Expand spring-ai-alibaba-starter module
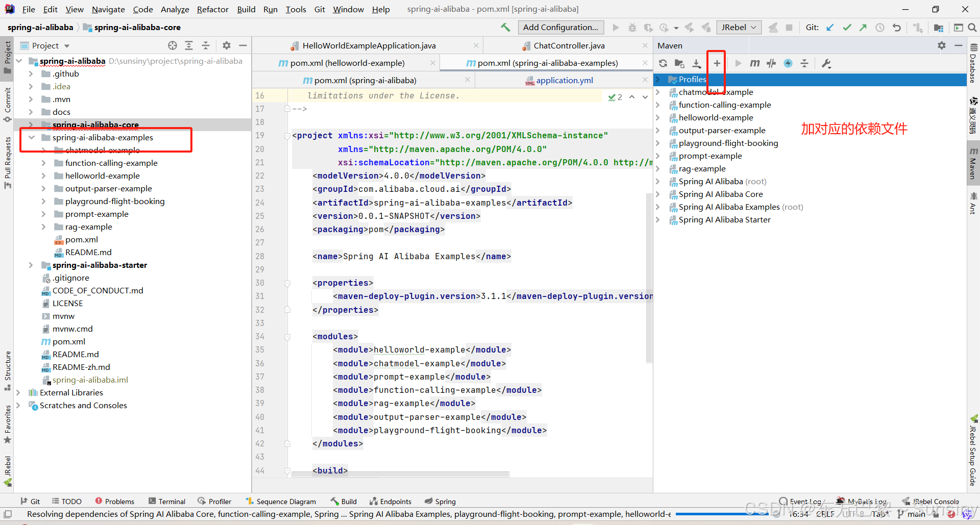The height and width of the screenshot is (525, 980). coord(31,265)
